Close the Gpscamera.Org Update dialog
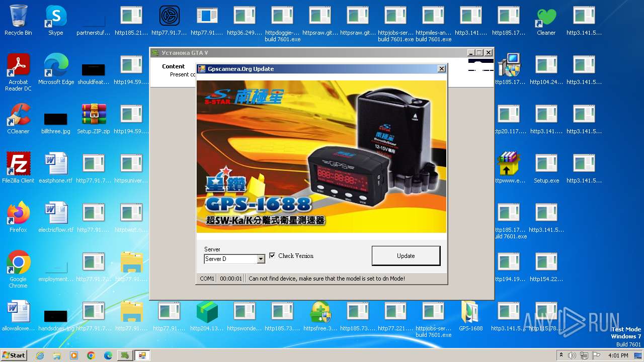Viewport: 644px width, 362px height. tap(441, 69)
